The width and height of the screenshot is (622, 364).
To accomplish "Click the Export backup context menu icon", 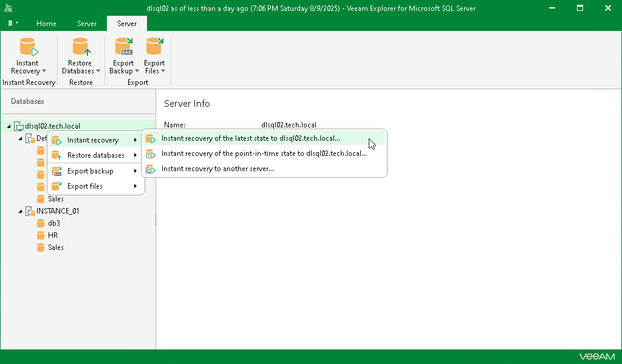I will pyautogui.click(x=56, y=171).
